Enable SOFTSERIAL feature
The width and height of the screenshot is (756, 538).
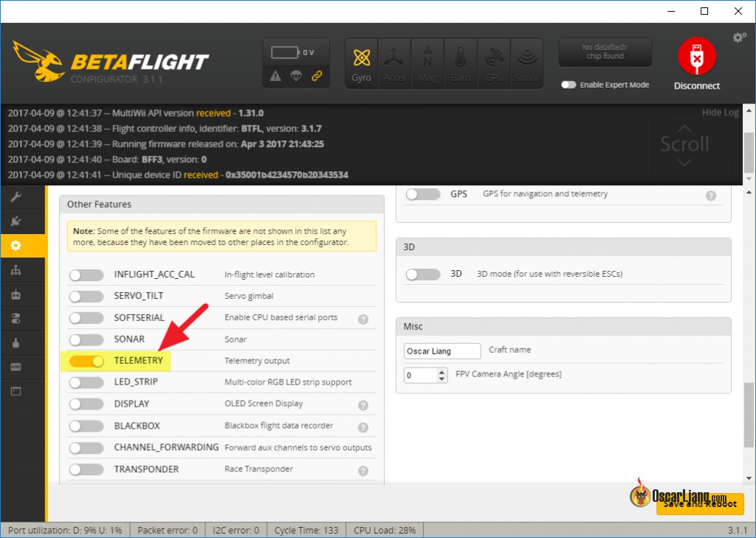86,317
